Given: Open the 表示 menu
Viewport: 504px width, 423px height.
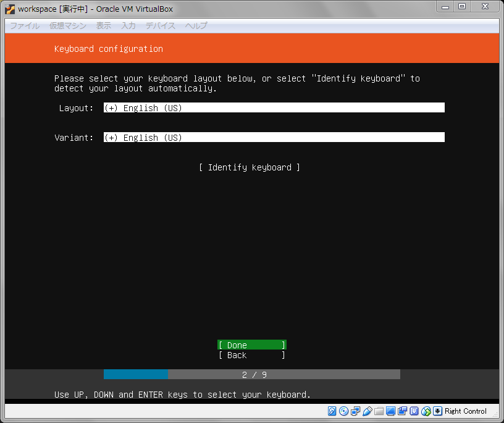Looking at the screenshot, I should tap(104, 26).
